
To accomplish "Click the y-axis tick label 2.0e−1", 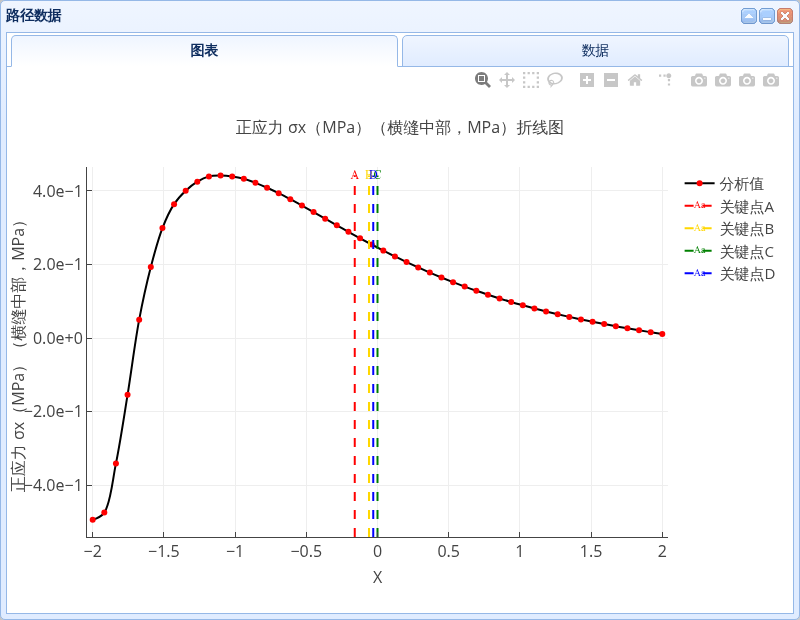I will pyautogui.click(x=57, y=264).
